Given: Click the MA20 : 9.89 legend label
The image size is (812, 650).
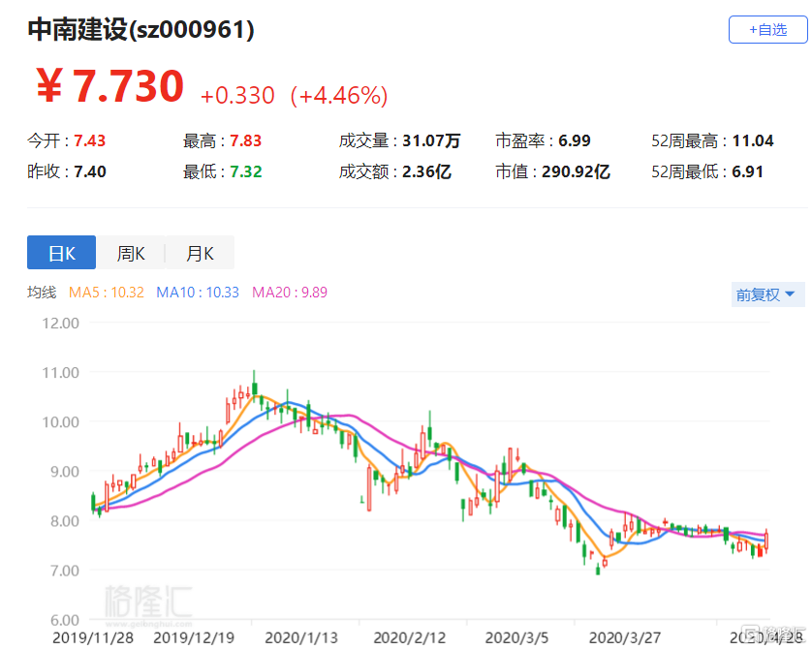Looking at the screenshot, I should pos(290,293).
